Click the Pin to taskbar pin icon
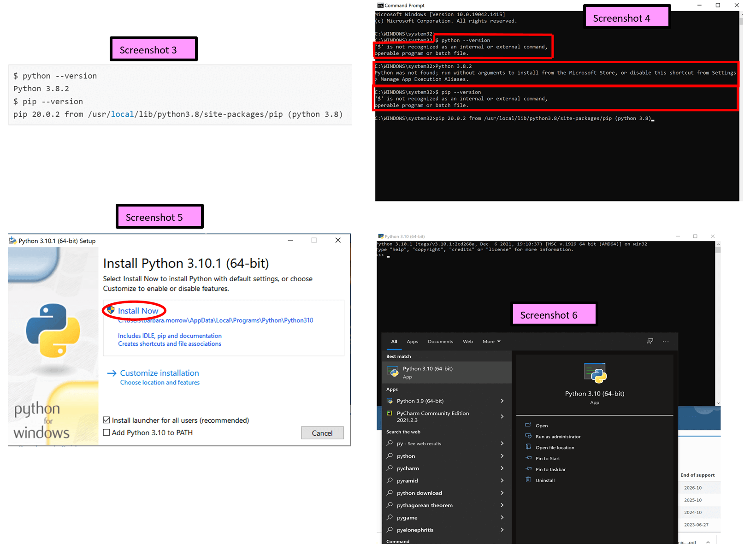This screenshot has width=756, height=544. coord(528,469)
